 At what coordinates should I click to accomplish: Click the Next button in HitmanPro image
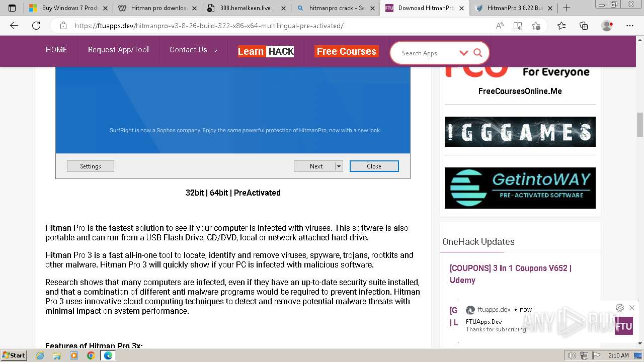click(x=315, y=166)
